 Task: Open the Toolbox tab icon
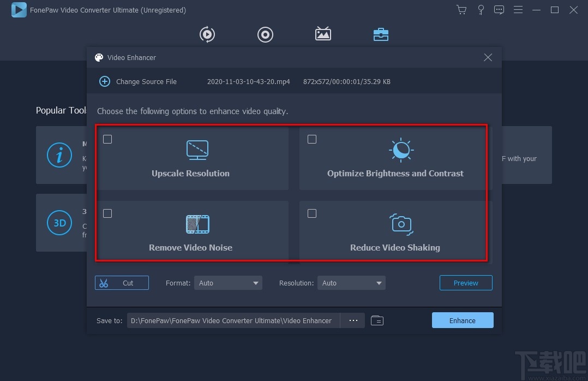coord(381,34)
